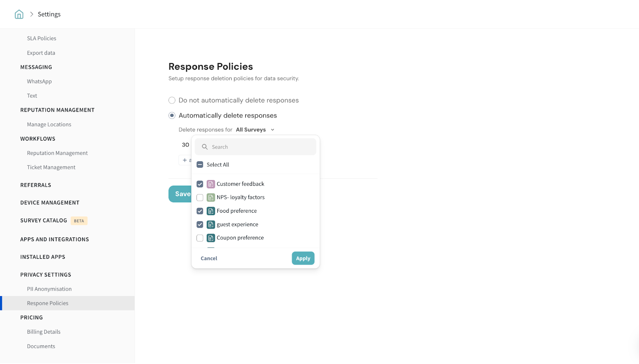Toggle the Select All checkbox

pyautogui.click(x=200, y=165)
